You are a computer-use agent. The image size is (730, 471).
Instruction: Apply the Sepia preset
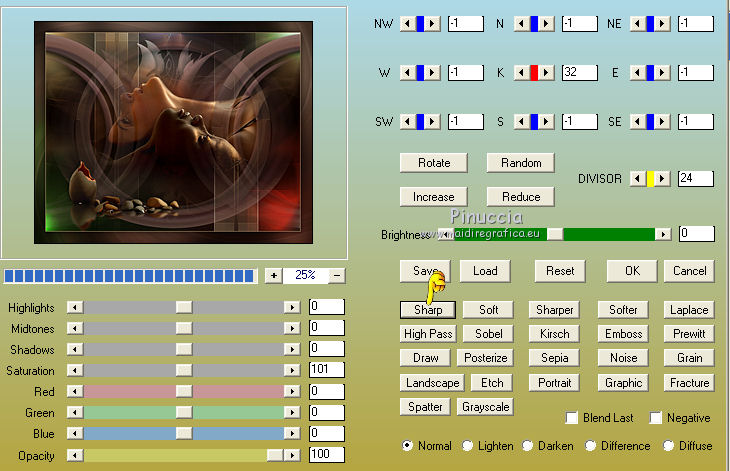(x=554, y=358)
